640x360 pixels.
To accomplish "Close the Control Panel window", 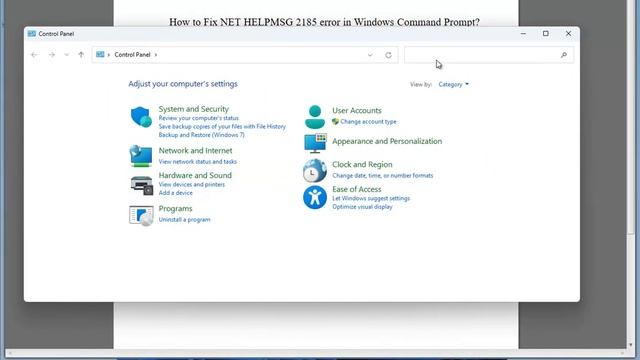I will [x=568, y=34].
